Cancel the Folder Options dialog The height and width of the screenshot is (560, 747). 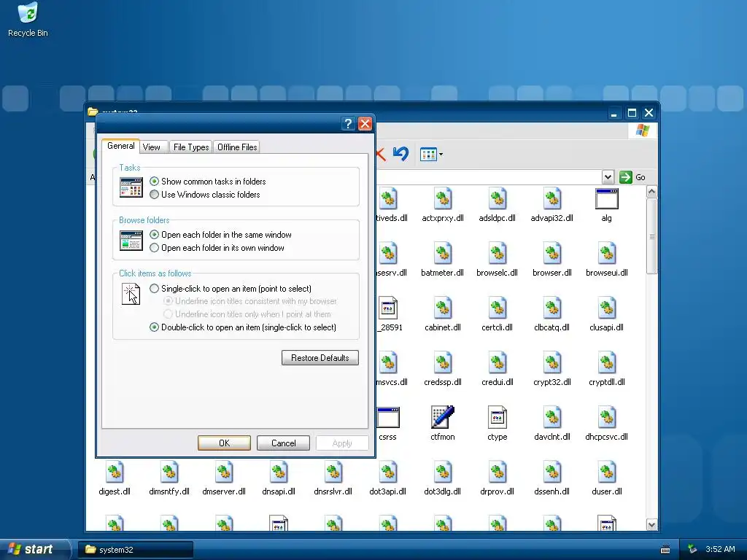[x=284, y=443]
